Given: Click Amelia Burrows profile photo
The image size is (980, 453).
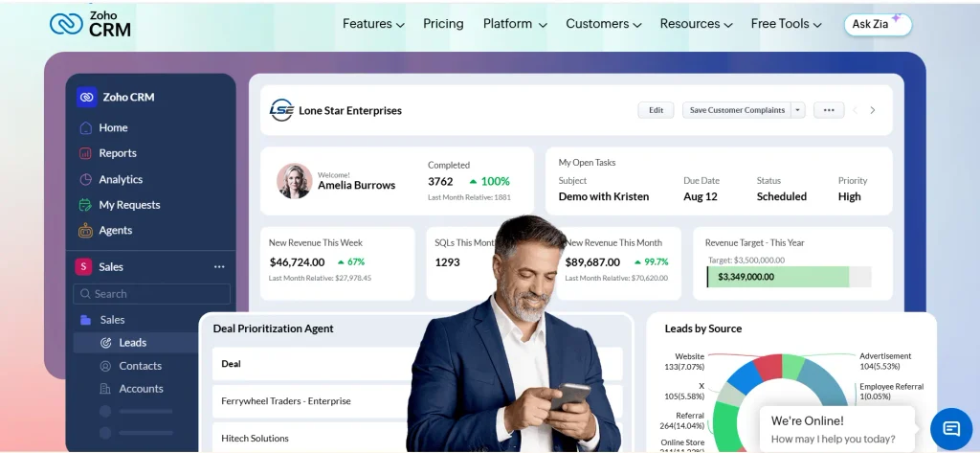Looking at the screenshot, I should coord(295,181).
